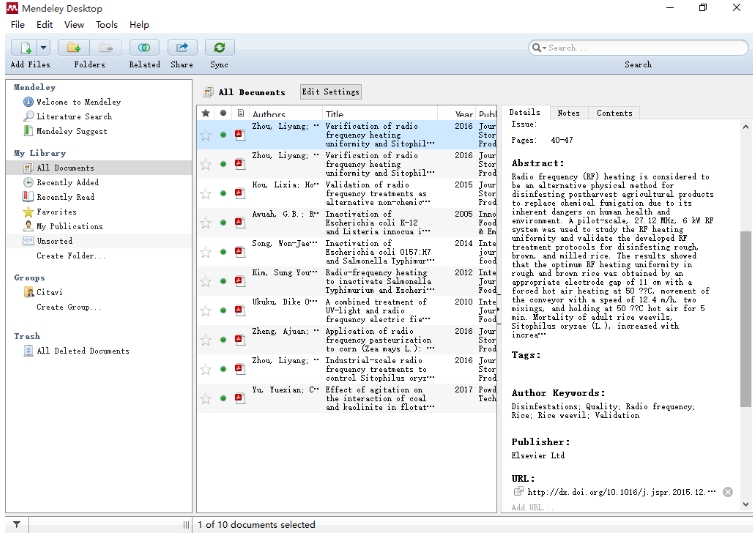753x534 pixels.
Task: Toggle favorite star for Song, Won-Jae row
Action: (206, 252)
